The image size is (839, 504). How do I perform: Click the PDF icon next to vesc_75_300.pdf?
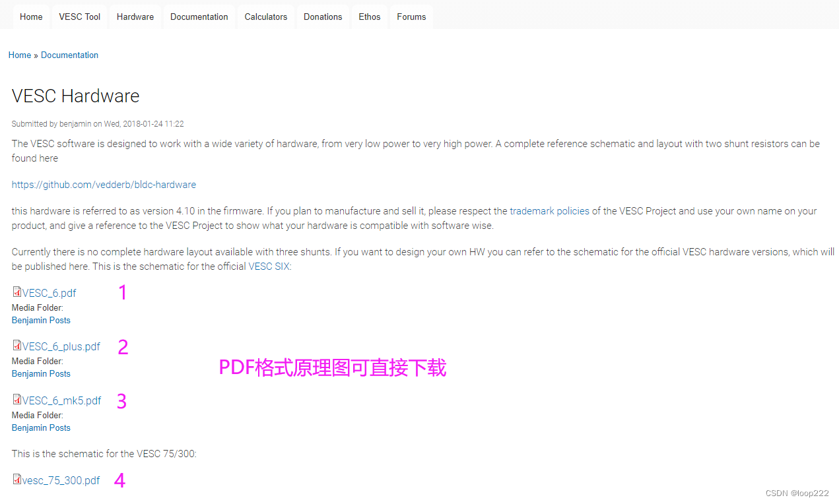click(x=16, y=480)
